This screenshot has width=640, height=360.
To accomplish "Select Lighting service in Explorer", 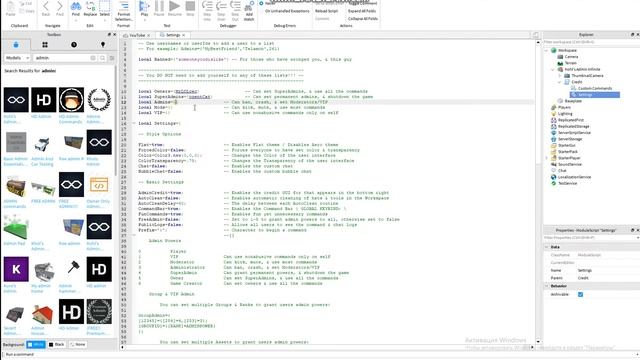I will pos(565,113).
